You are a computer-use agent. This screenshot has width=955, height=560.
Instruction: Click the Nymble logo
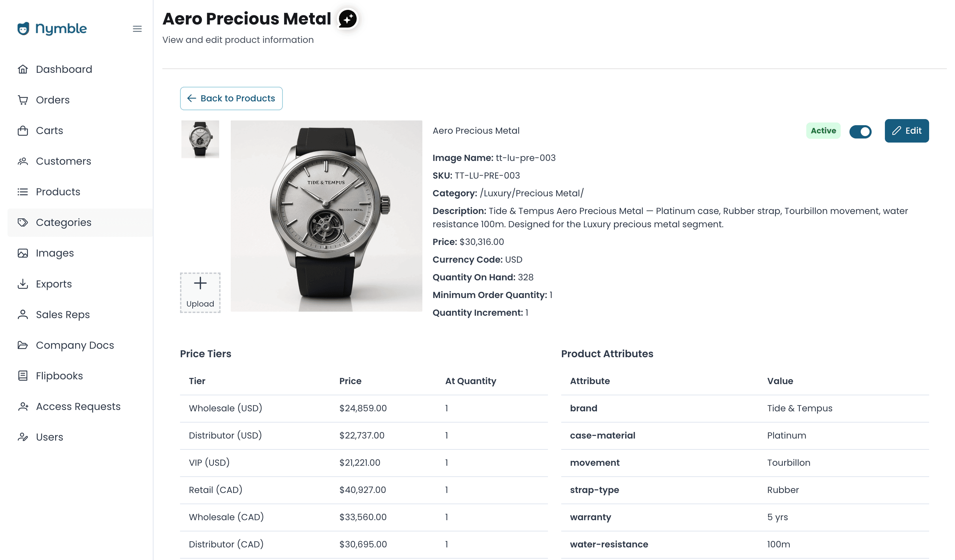coord(52,29)
